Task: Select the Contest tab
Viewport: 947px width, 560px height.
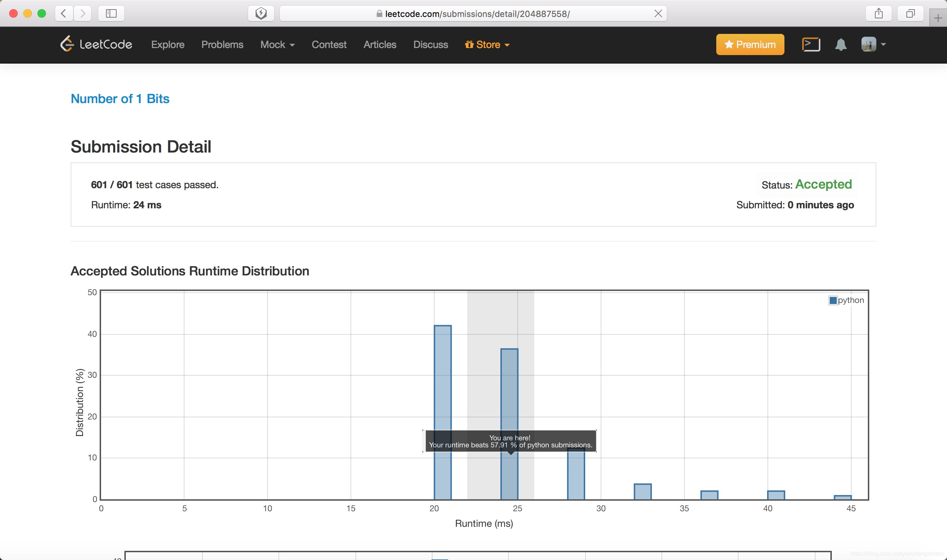Action: click(329, 45)
